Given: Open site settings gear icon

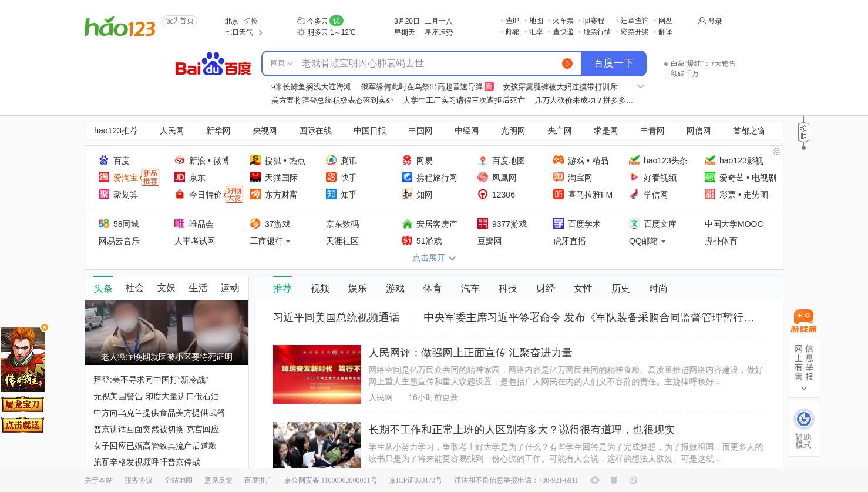Looking at the screenshot, I should 776,152.
